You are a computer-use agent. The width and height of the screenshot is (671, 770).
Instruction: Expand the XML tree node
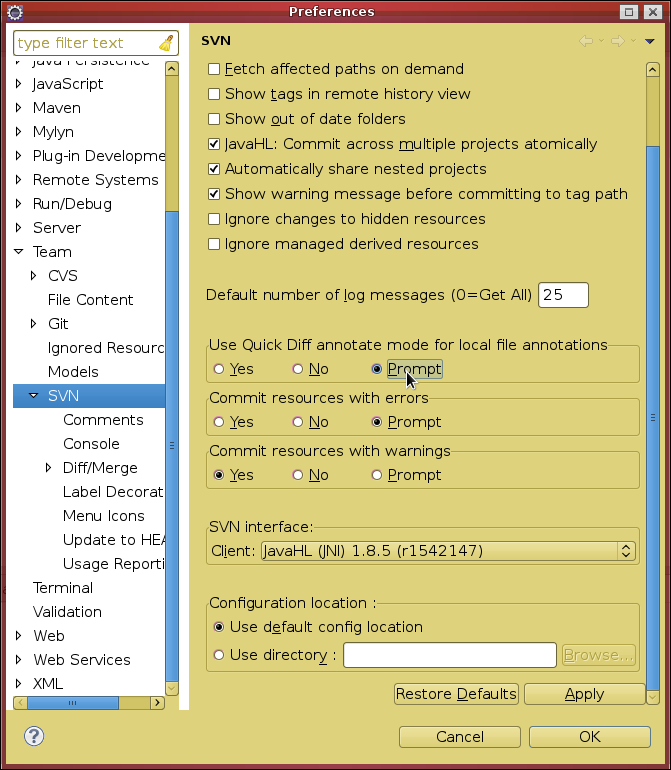coord(19,684)
